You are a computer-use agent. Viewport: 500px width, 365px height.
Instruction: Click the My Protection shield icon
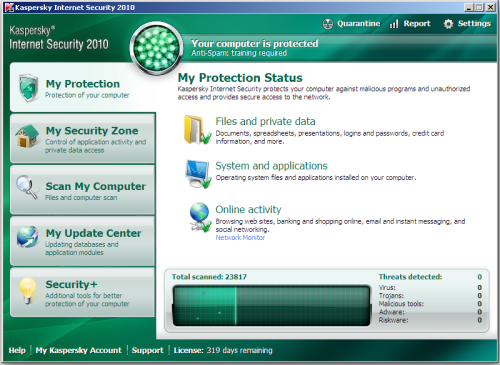click(28, 88)
